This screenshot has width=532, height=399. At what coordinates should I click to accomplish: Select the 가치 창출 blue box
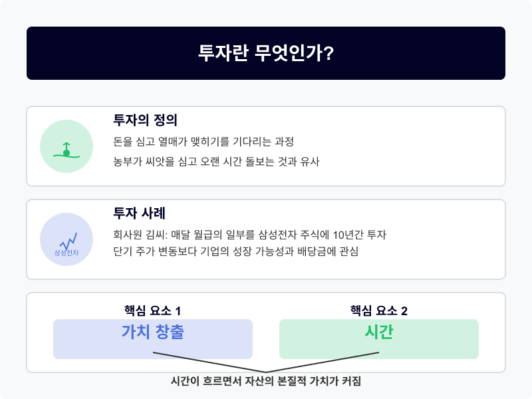(153, 339)
